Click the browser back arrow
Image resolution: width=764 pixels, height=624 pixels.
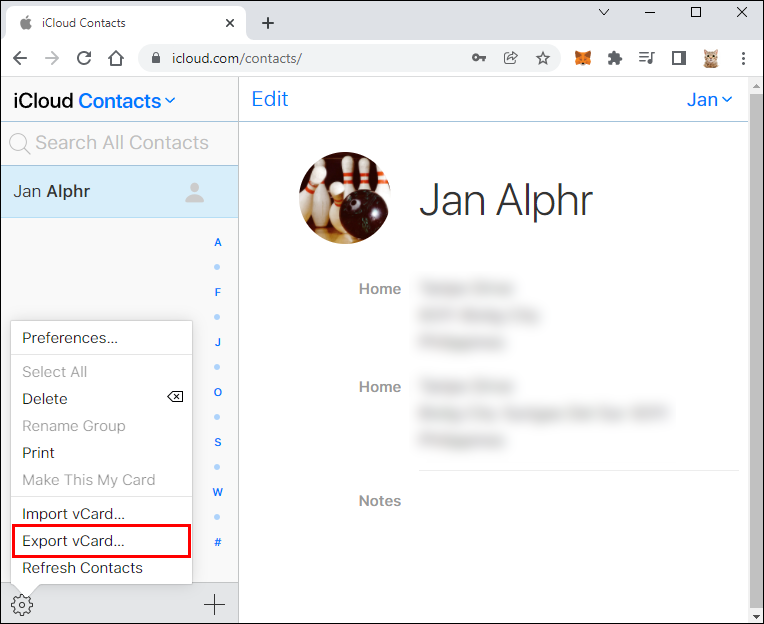coord(20,58)
